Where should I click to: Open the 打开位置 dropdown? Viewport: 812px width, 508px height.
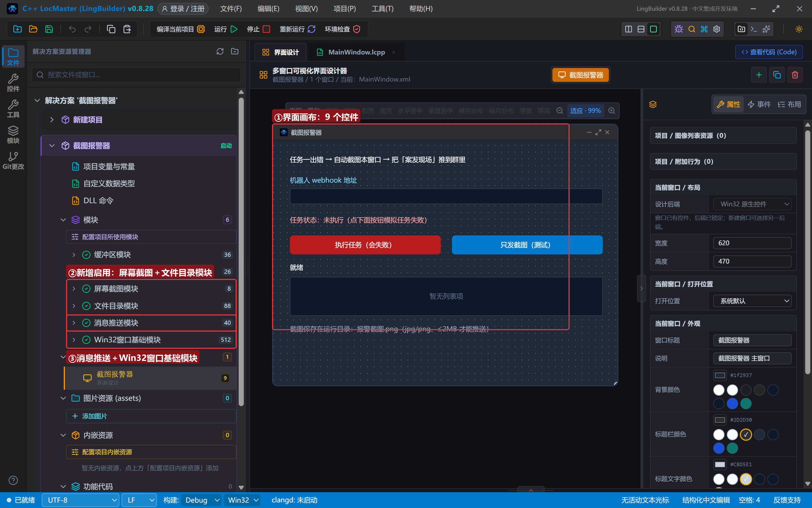tap(752, 301)
